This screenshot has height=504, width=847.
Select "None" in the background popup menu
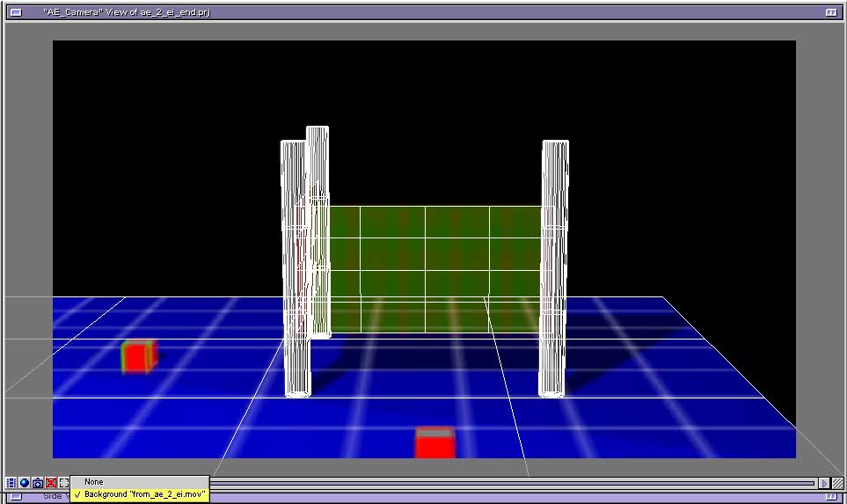[94, 482]
